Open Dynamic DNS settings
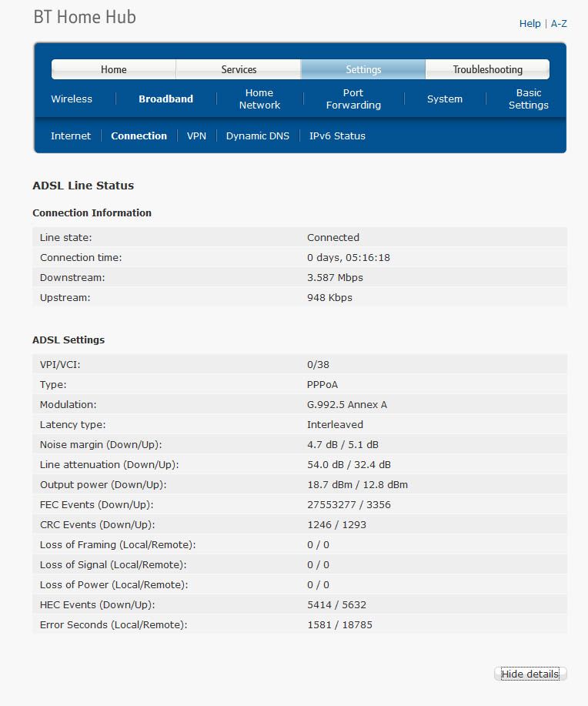588x706 pixels. [x=258, y=136]
